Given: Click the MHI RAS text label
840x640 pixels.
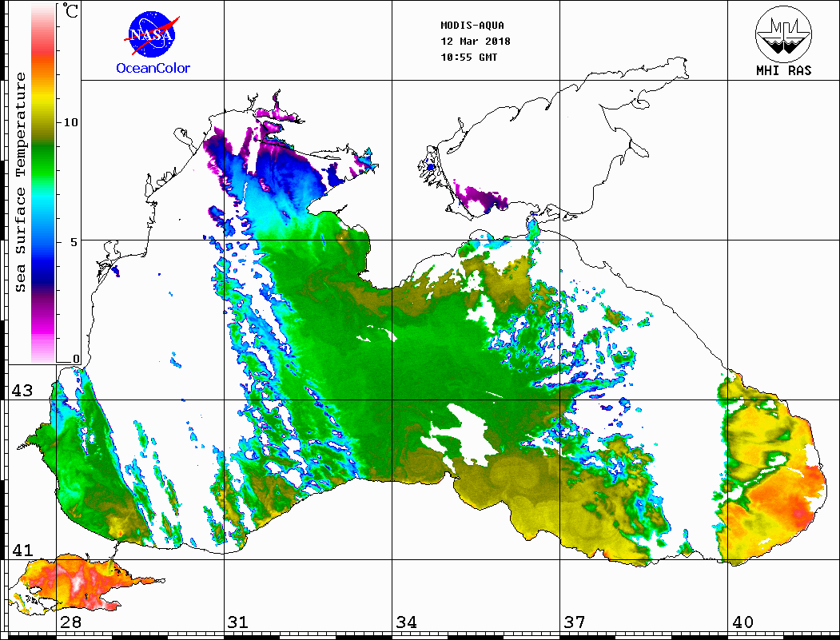Looking at the screenshot, I should pyautogui.click(x=784, y=70).
